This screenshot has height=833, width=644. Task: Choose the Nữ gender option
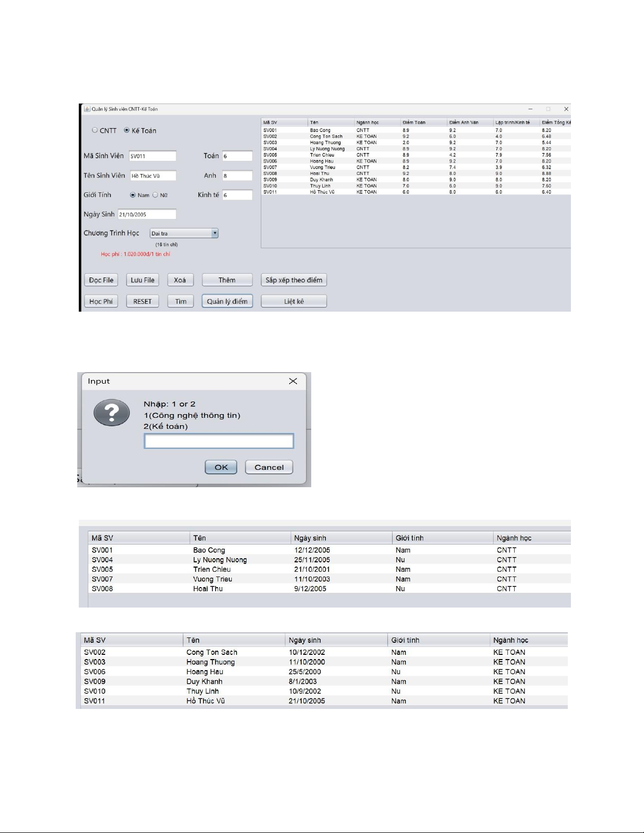(155, 195)
